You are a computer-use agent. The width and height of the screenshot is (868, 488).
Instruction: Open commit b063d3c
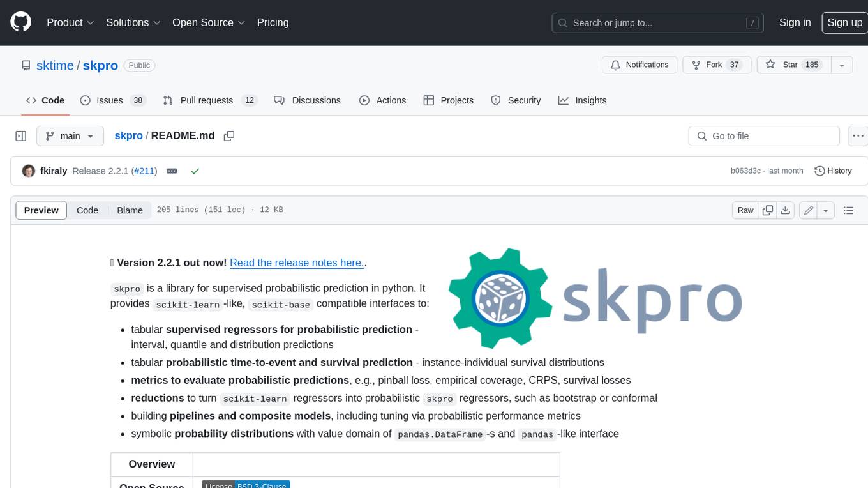pyautogui.click(x=745, y=171)
